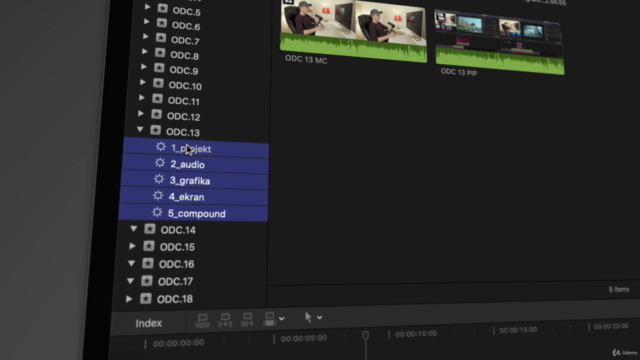Click the 00:00:10:00 ruler mark

coord(416,334)
